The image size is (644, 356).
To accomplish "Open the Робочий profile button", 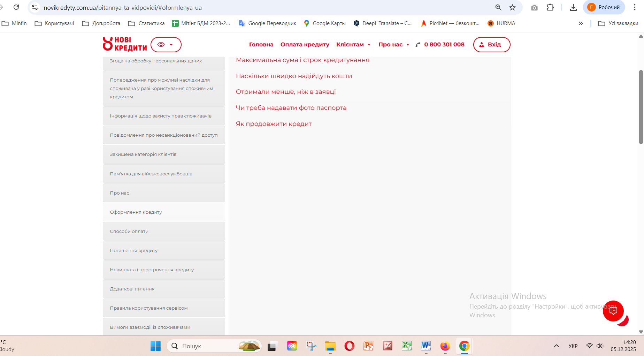I will click(604, 7).
